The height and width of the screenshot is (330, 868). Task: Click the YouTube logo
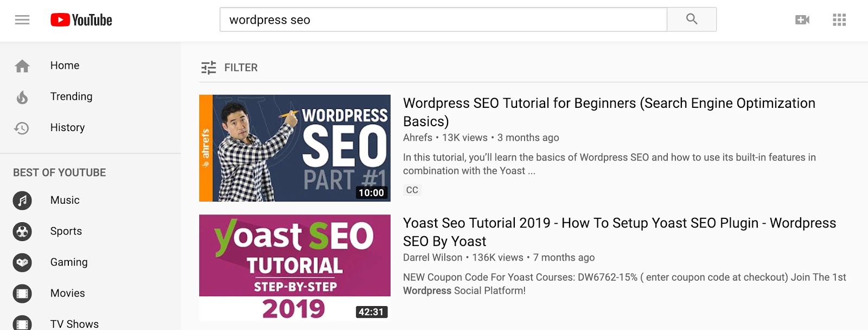tap(81, 20)
